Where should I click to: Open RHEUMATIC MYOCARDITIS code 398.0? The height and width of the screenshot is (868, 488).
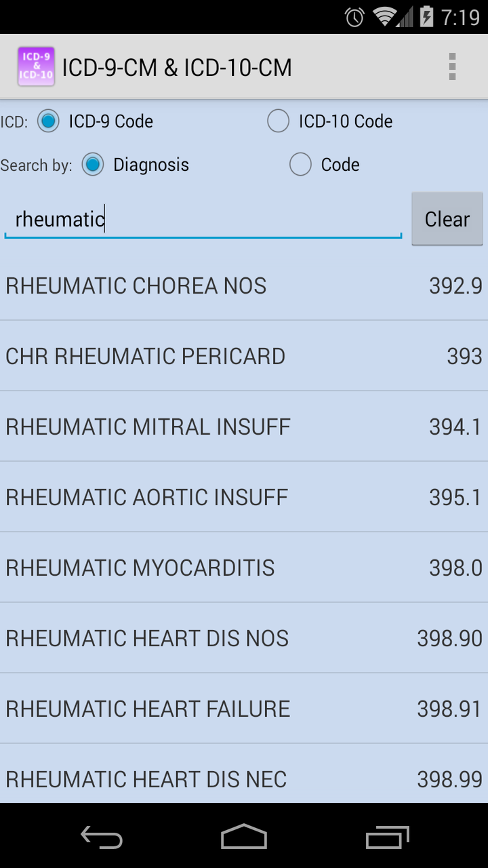(x=244, y=568)
